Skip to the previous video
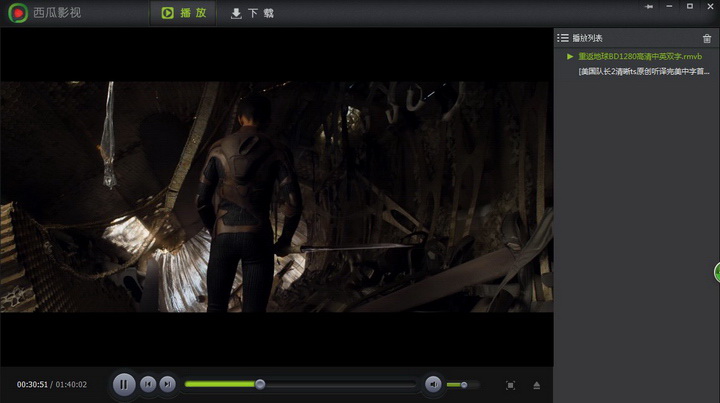720x403 pixels. tap(148, 384)
